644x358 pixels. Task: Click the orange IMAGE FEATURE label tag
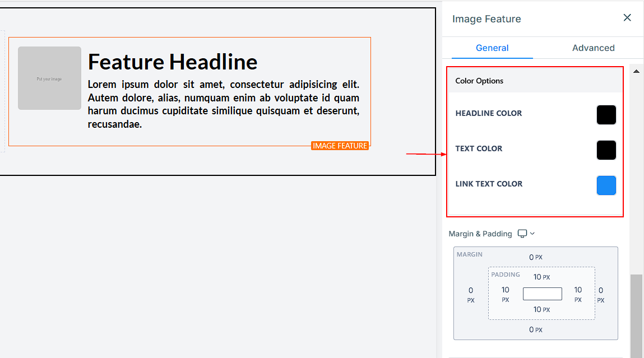(340, 146)
